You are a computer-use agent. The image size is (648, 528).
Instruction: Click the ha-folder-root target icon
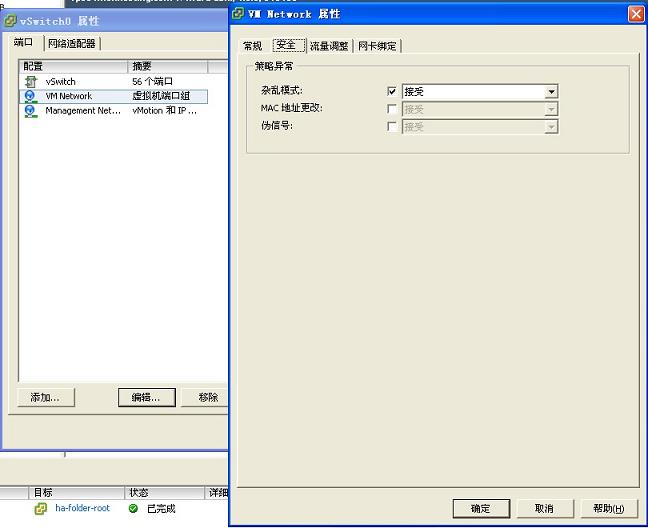(x=41, y=509)
